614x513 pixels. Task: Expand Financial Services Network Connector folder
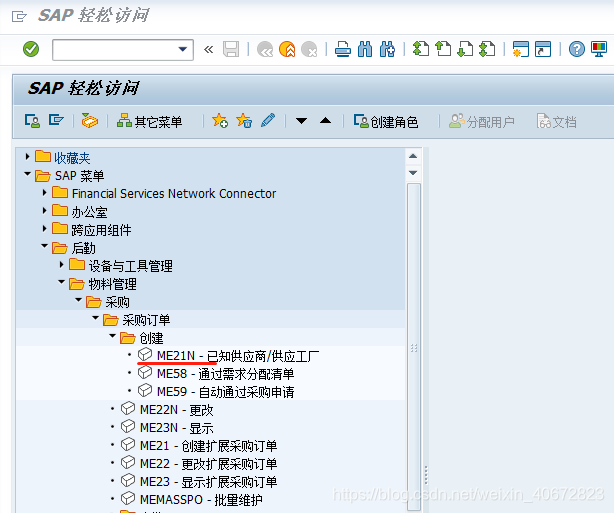click(44, 193)
